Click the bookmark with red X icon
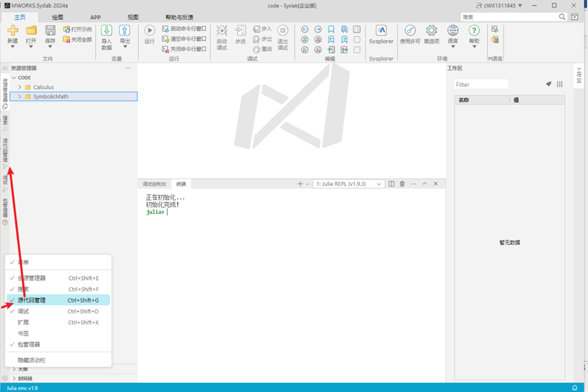The height and width of the screenshot is (392, 588). (x=344, y=29)
